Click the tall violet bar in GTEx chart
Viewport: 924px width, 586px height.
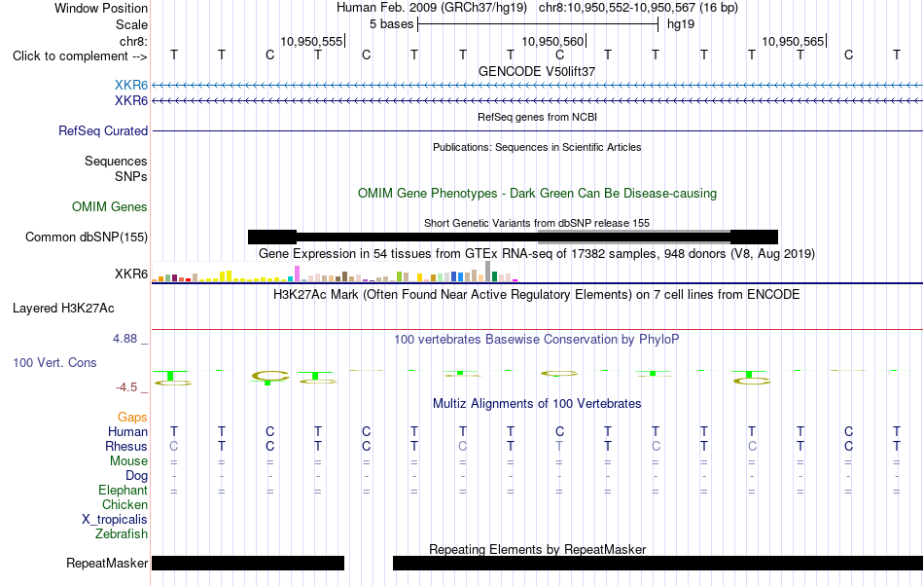pyautogui.click(x=298, y=274)
